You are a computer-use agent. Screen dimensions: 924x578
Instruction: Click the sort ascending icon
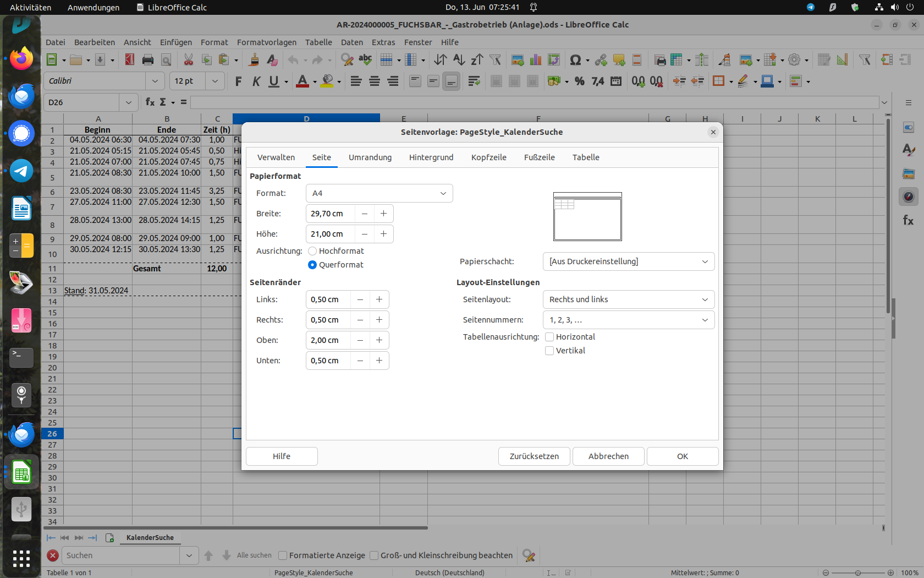click(x=459, y=60)
